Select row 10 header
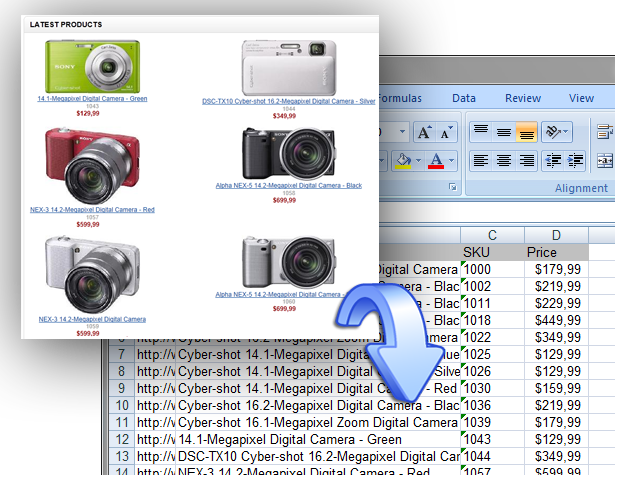Screen dimensions: 630x500 click(x=121, y=405)
